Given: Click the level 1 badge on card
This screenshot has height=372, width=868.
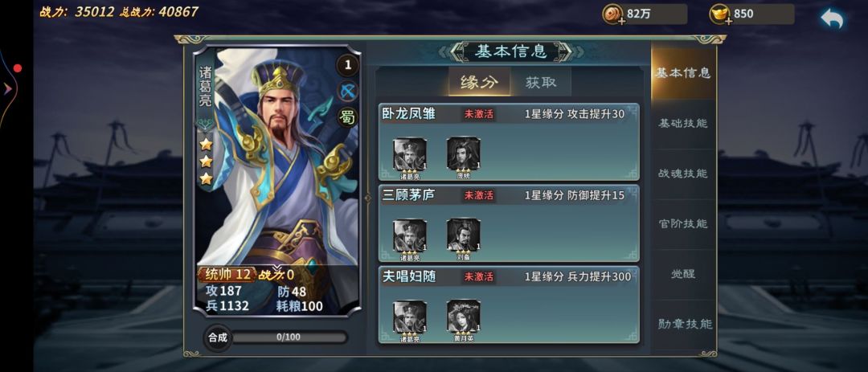Looking at the screenshot, I should click(348, 65).
